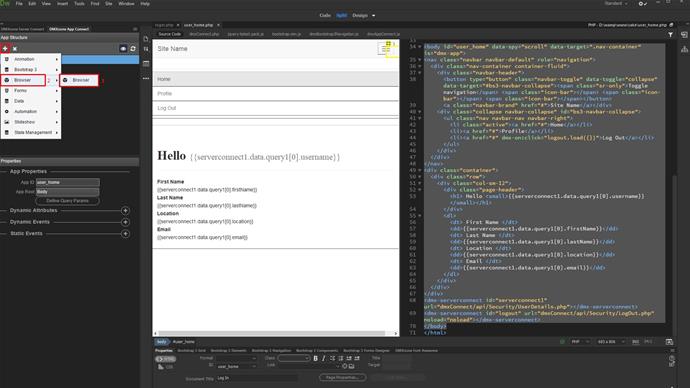Screen dimensions: 690x388
Task: Click the filter icon above code view
Action: [x=670, y=34]
